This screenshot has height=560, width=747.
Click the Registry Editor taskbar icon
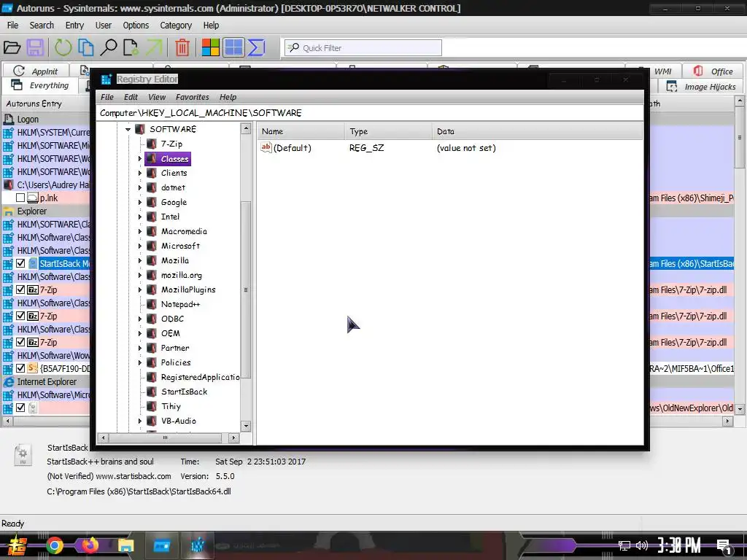[x=197, y=545]
